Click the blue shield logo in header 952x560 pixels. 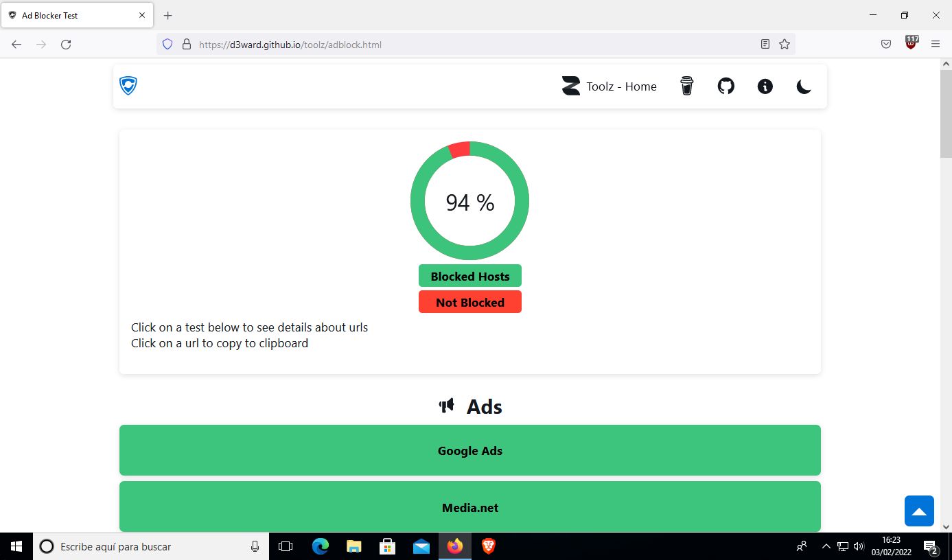point(128,86)
